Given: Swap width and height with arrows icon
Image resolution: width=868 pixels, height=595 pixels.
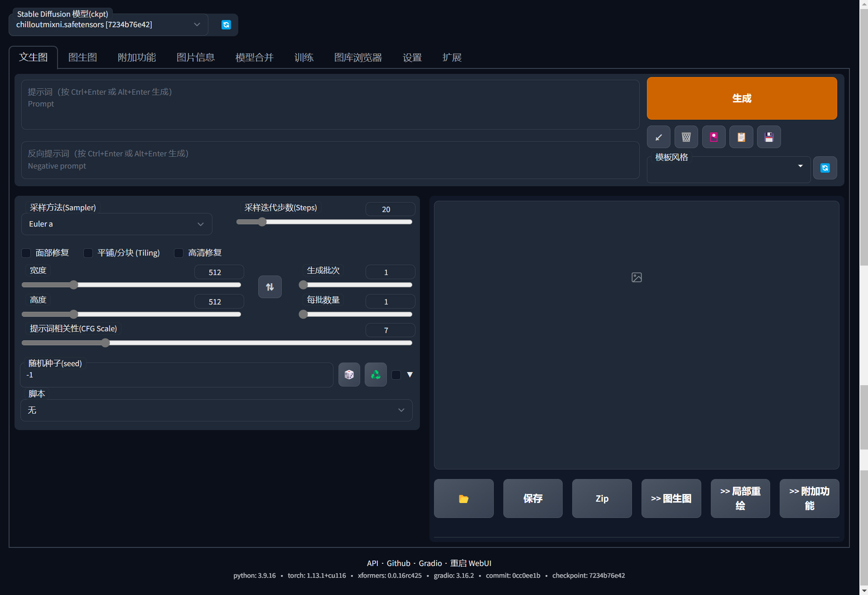Looking at the screenshot, I should [x=270, y=287].
